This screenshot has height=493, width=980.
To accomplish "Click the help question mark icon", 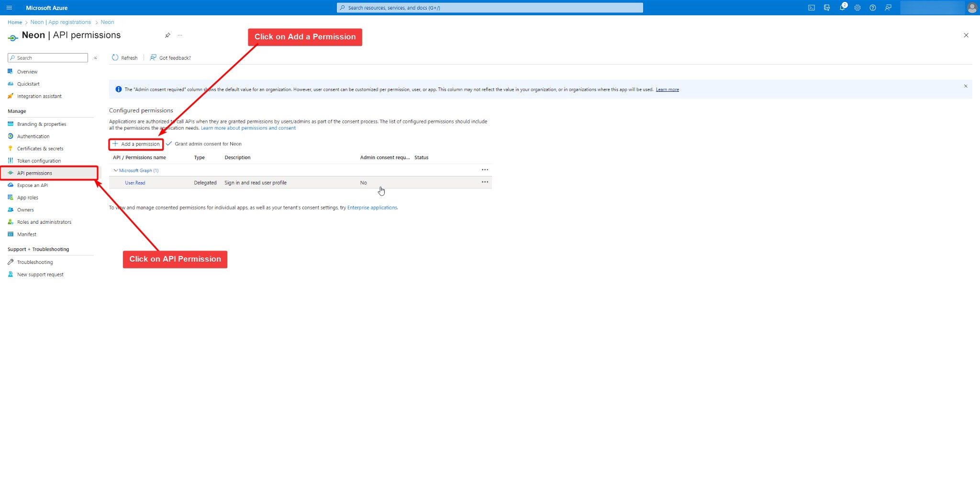I will pos(873,8).
